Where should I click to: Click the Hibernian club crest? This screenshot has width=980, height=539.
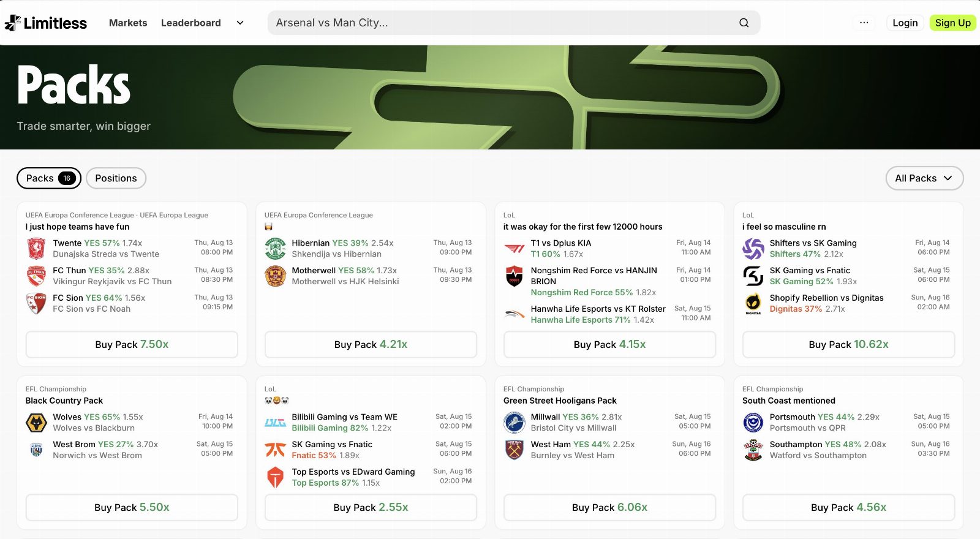click(275, 249)
